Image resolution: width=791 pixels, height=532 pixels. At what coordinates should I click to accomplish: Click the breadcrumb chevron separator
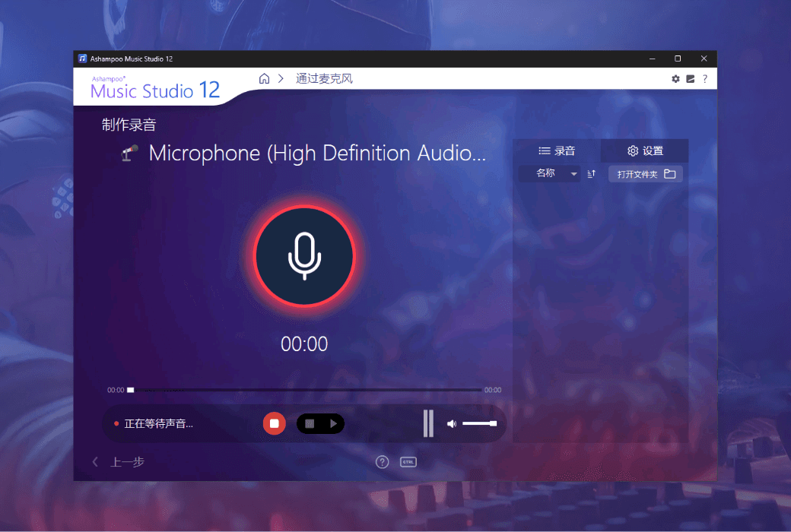[281, 79]
